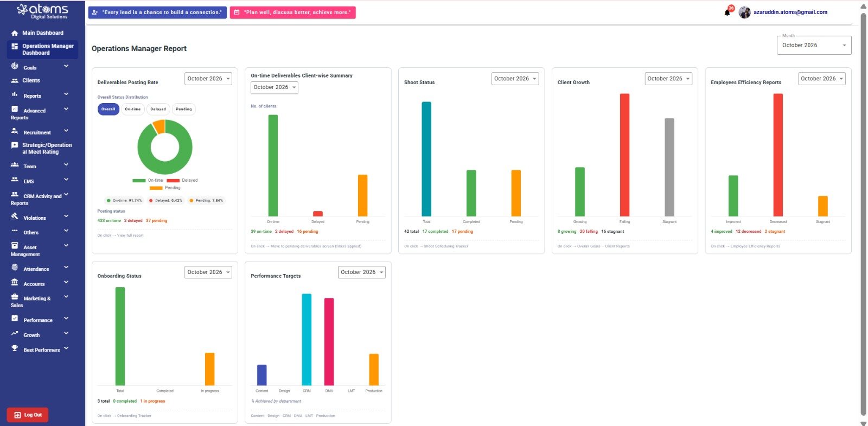Open Main Dashboard menu item
Viewport: 868px width, 426px height.
point(42,33)
